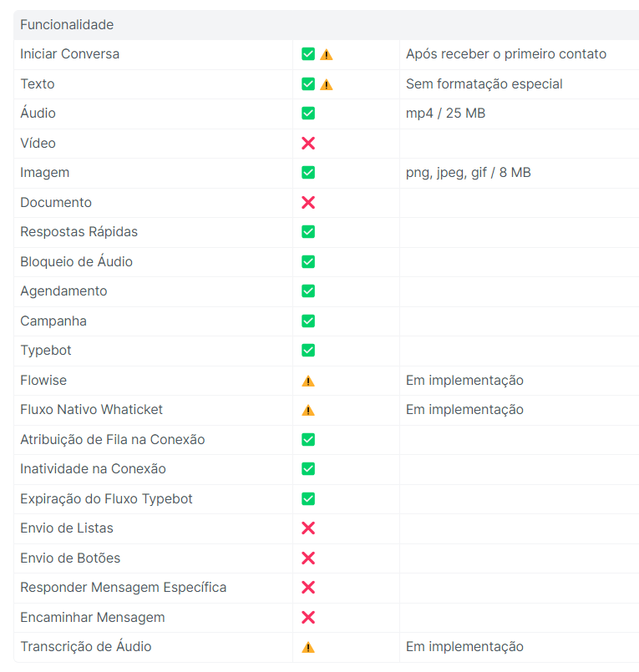Click the 'png, jpeg, gif / 8 MB' cell
The height and width of the screenshot is (672, 639).
(x=468, y=173)
